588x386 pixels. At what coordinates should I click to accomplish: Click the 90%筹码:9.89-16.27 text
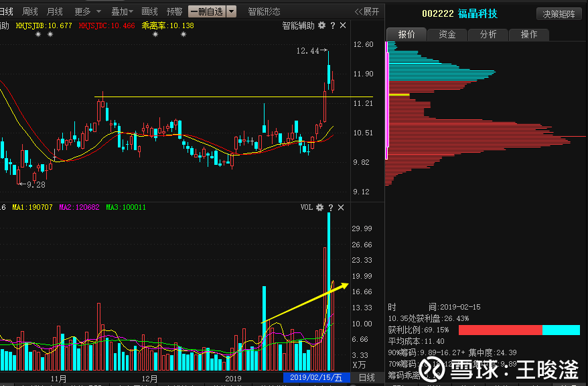427,352
